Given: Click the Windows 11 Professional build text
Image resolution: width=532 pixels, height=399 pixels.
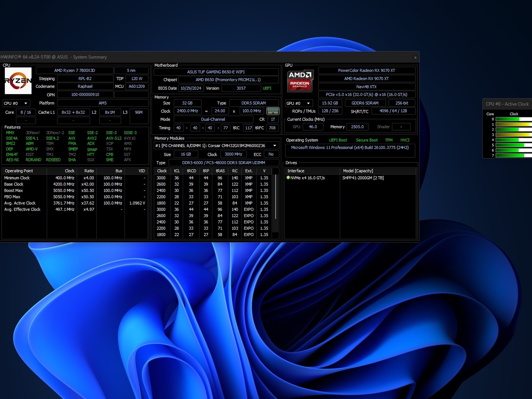Looking at the screenshot, I should [350, 147].
